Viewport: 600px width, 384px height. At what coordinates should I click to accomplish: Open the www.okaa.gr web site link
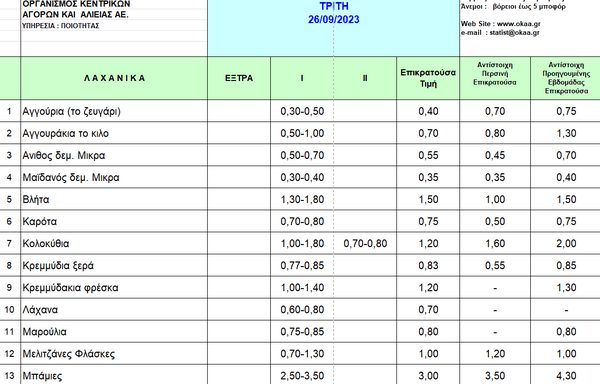518,24
